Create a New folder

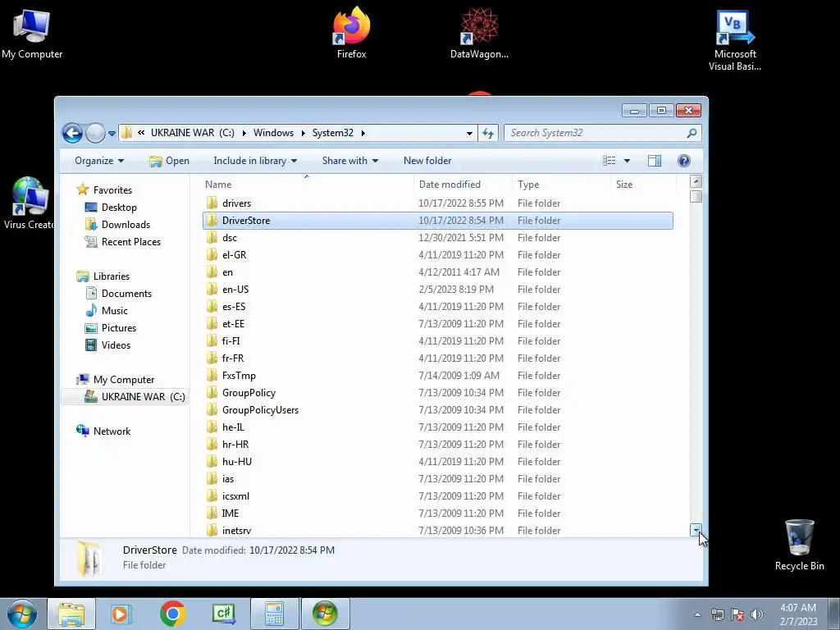point(427,161)
